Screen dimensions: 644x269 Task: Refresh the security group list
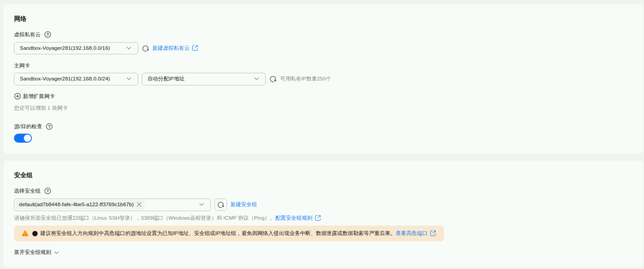(221, 205)
